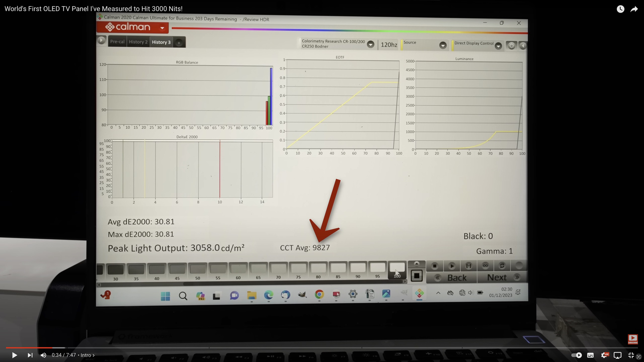
Task: Click the AirPlay cast icon
Action: pyautogui.click(x=618, y=355)
